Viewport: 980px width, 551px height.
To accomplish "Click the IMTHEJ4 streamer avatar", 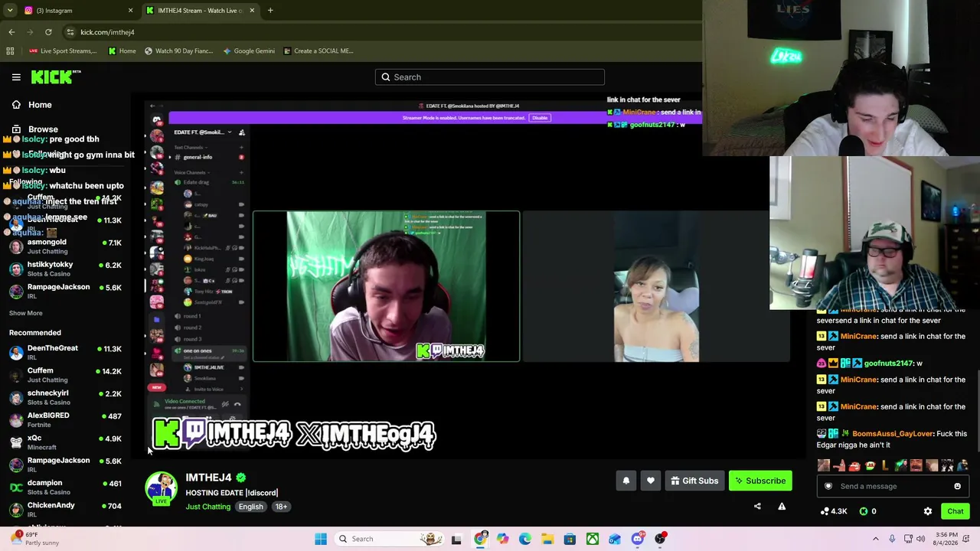I will (x=162, y=489).
